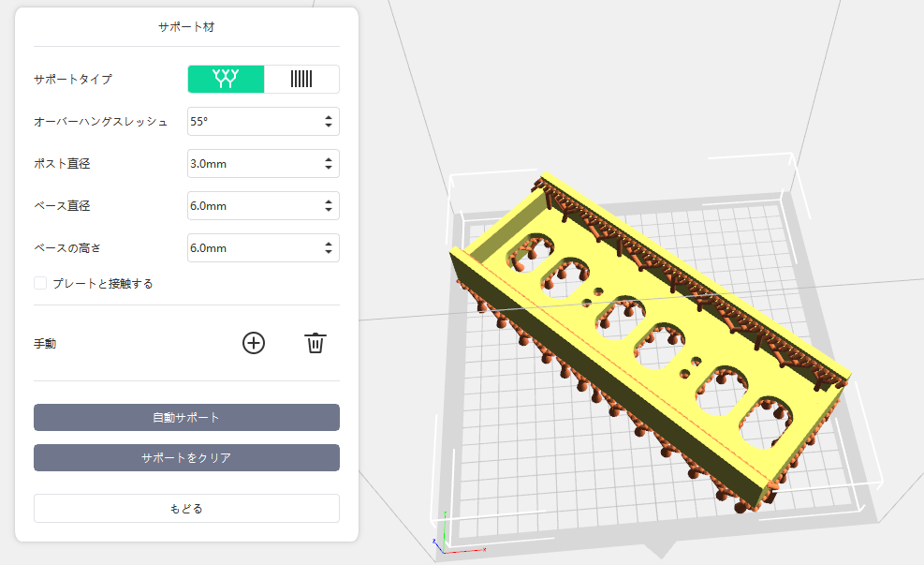Open the オーバーハングスレッシュ 55° stepper arrows

point(329,122)
